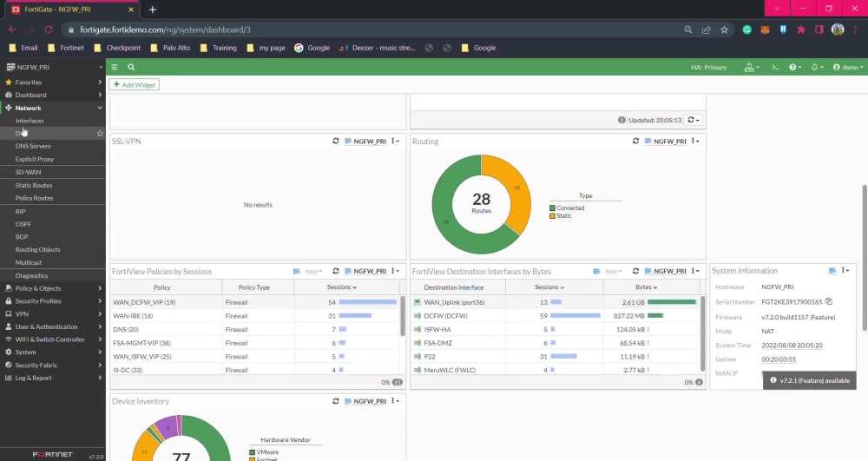The height and width of the screenshot is (461, 868).
Task: Click the Log & Report chart icon
Action: 9,378
